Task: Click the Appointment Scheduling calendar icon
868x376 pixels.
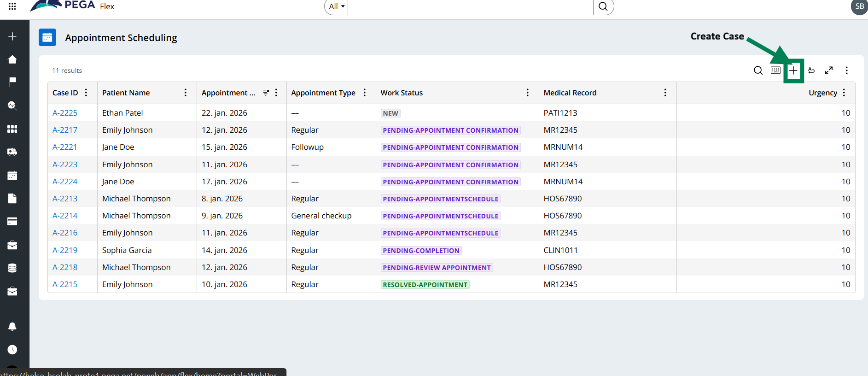Action: (x=47, y=37)
